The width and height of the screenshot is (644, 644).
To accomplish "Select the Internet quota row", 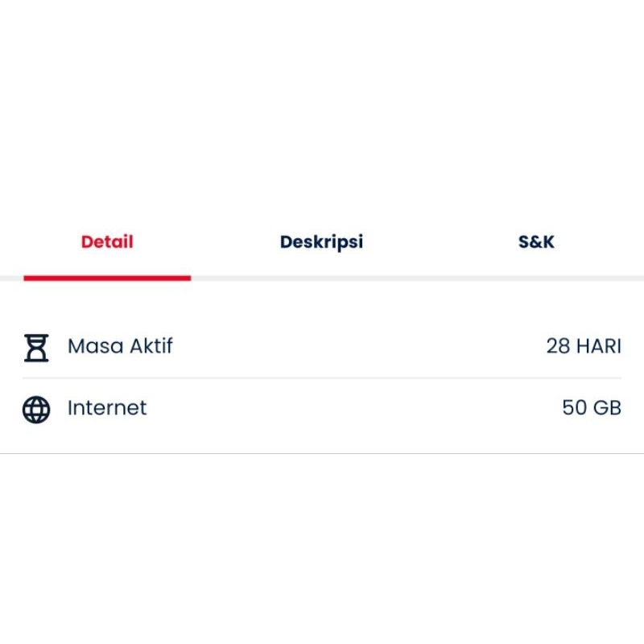I will [x=322, y=407].
